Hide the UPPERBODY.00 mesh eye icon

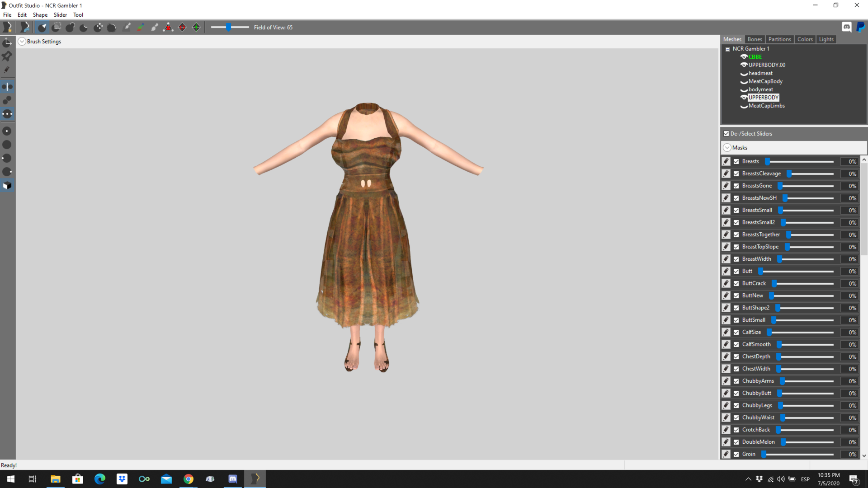tap(744, 65)
